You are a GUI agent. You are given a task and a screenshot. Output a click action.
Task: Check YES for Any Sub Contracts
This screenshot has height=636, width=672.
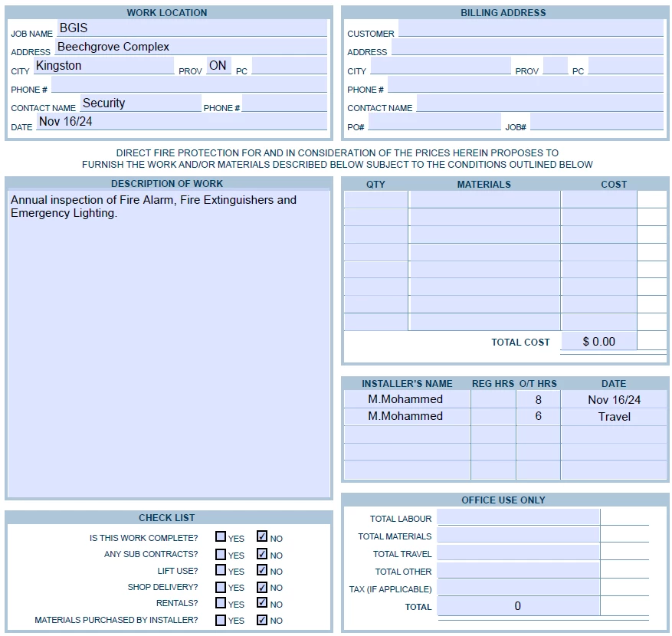pos(221,554)
